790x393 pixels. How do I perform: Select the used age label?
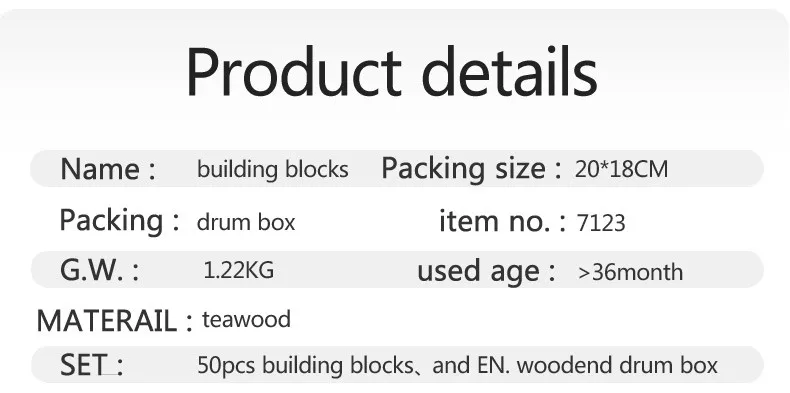point(486,272)
